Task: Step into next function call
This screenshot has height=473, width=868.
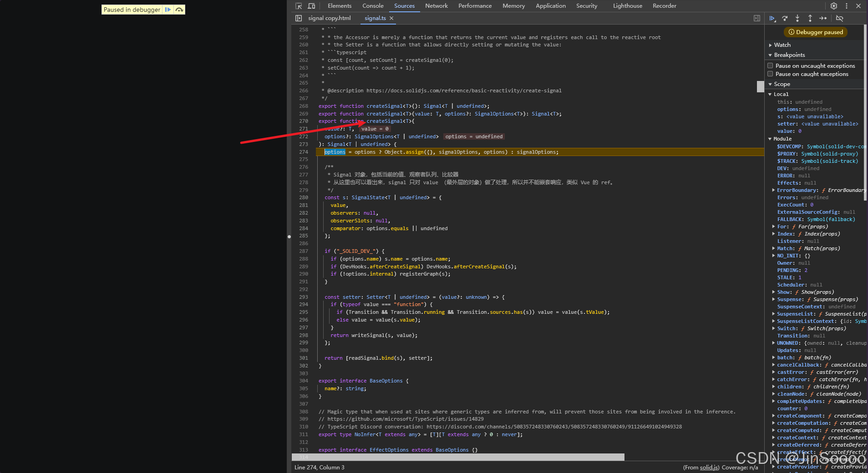Action: 797,18
